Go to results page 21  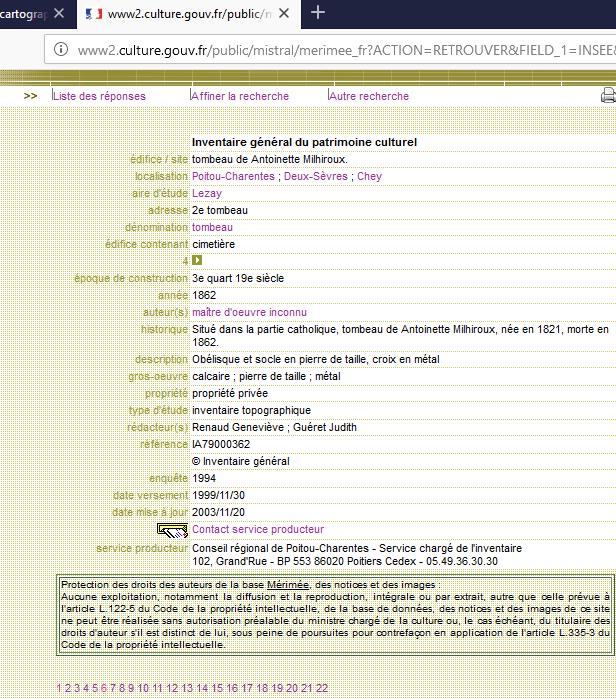click(x=307, y=688)
